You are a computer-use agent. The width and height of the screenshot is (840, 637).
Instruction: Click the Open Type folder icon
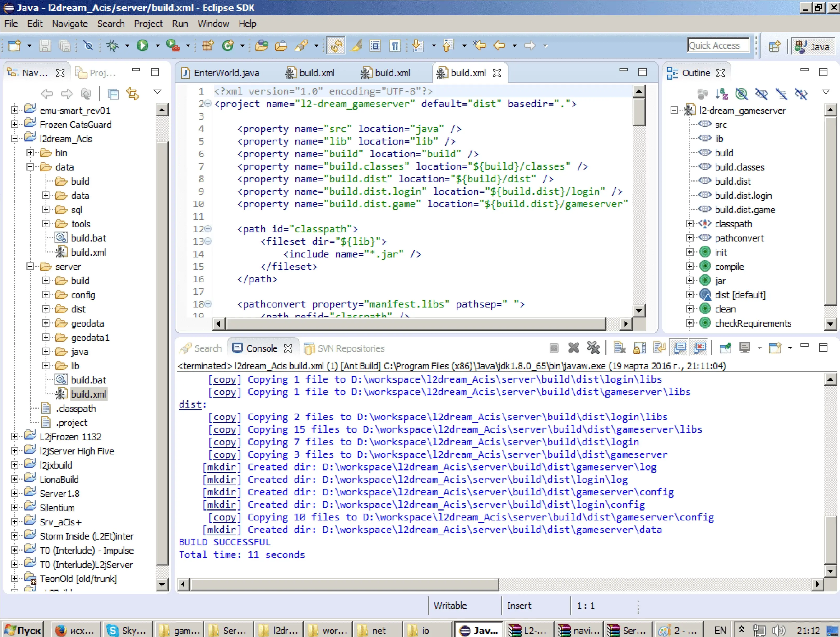click(262, 46)
